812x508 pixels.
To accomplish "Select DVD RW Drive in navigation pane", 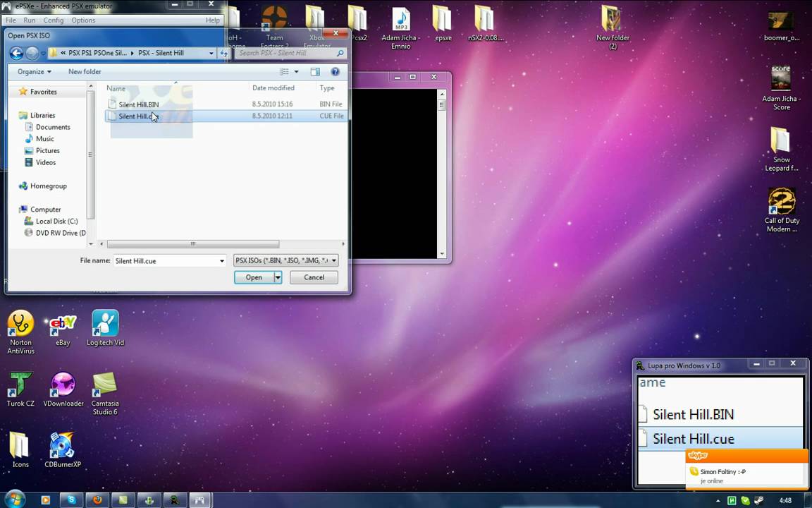I will [x=60, y=234].
